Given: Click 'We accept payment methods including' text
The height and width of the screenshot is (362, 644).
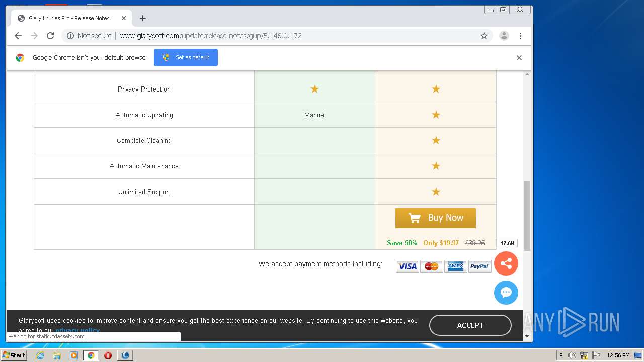Looking at the screenshot, I should [x=320, y=264].
